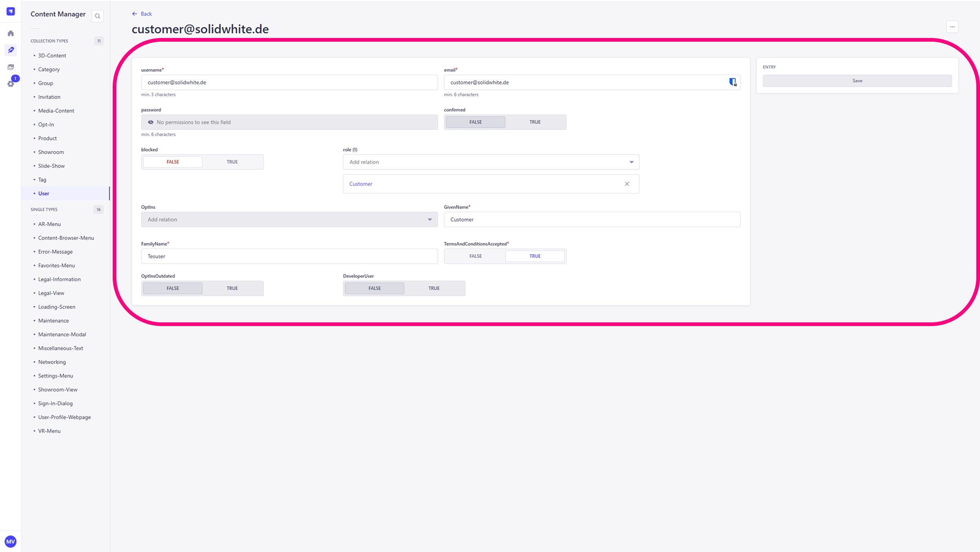Open the Legal-Information single type
Image resolution: width=980 pixels, height=552 pixels.
point(59,279)
